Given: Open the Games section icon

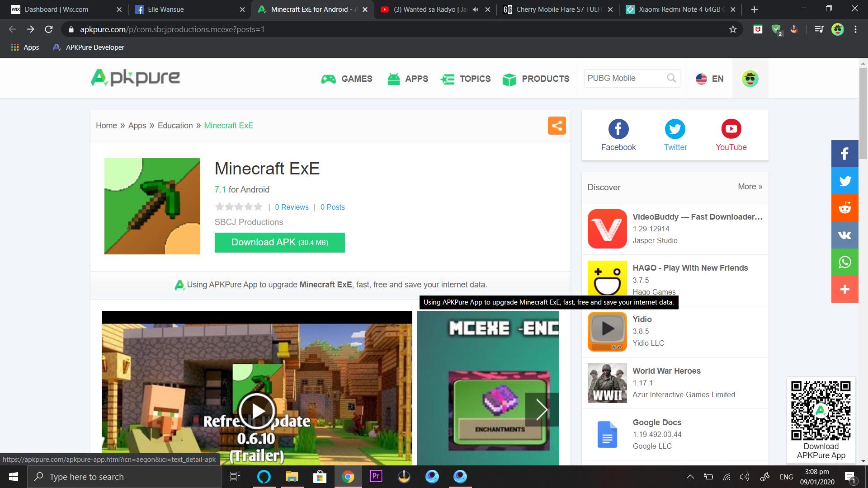Looking at the screenshot, I should (x=328, y=79).
